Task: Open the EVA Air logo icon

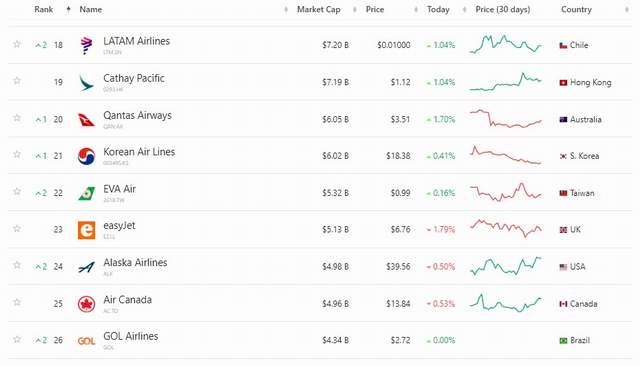Action: click(87, 193)
